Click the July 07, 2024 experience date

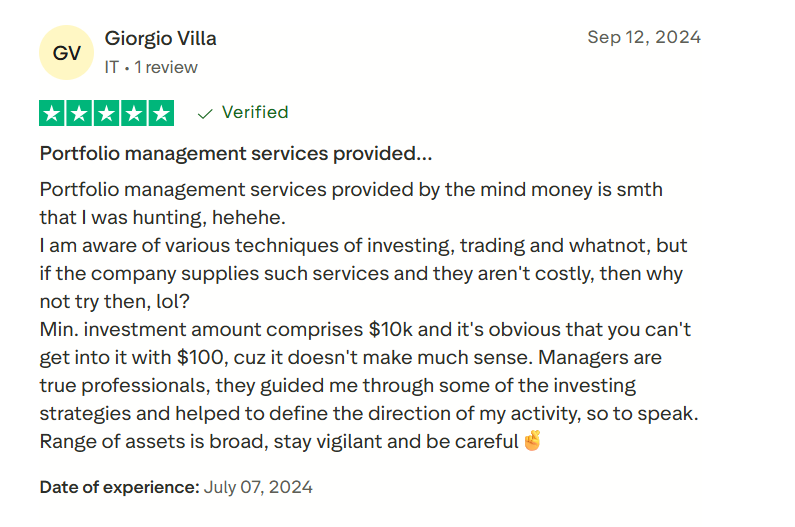258,488
